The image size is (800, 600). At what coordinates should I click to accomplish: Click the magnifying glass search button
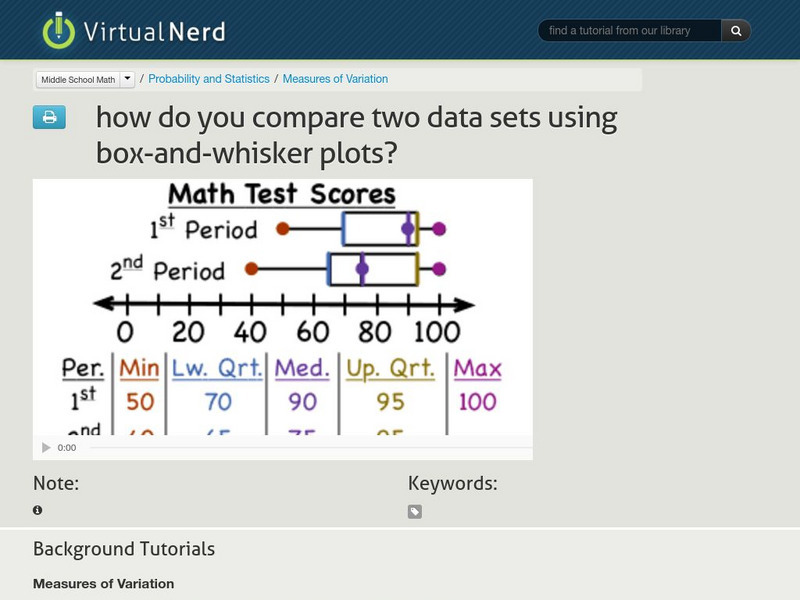pos(736,31)
